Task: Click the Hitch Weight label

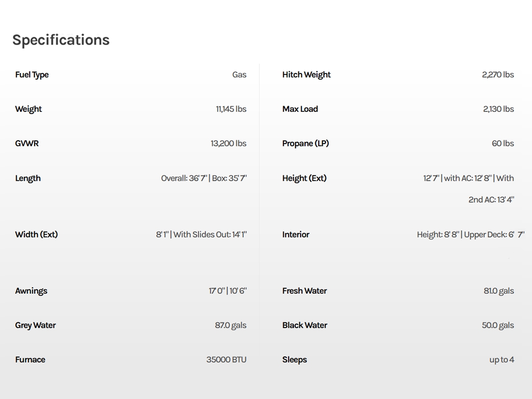Action: [x=306, y=74]
